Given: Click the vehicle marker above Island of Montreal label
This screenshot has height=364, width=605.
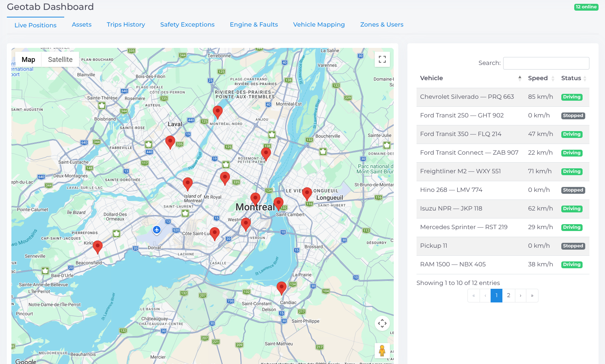Looking at the screenshot, I should coord(188,184).
